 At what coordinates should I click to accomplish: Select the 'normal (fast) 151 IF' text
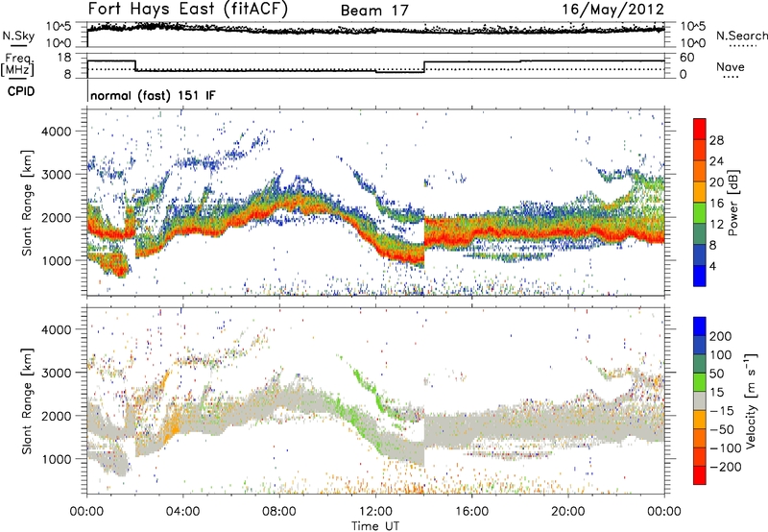(153, 95)
